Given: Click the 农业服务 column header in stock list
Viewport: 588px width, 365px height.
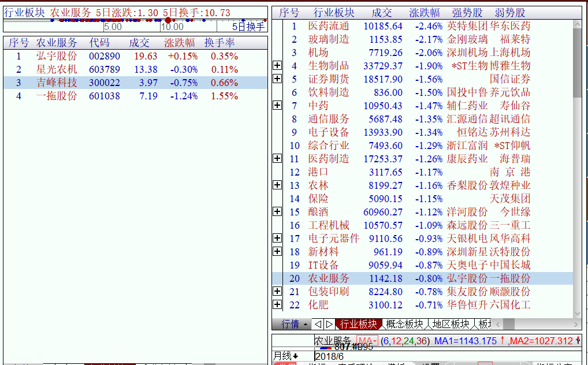Looking at the screenshot, I should click(x=57, y=43).
